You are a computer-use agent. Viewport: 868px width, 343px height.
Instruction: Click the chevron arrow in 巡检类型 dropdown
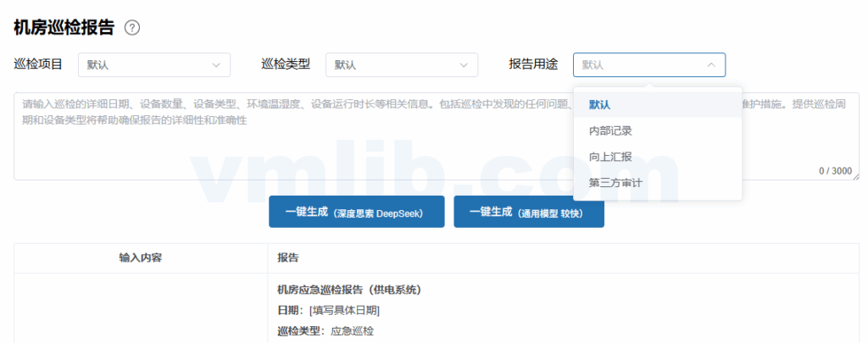[x=463, y=64]
